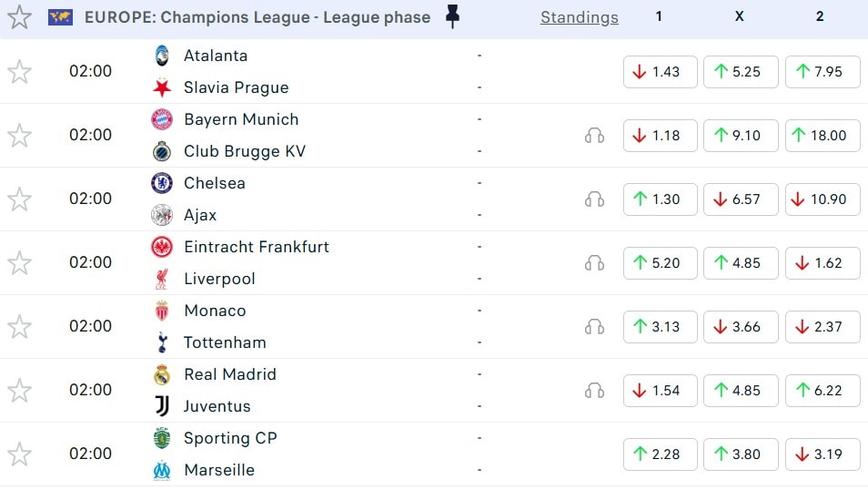Pick draw odds 9.10 for Bayern match
Viewport: 868px width, 490px height.
tap(740, 136)
